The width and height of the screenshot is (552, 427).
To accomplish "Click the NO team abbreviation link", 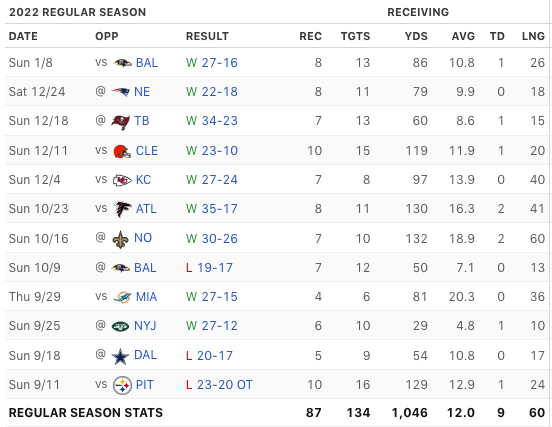I will [143, 238].
